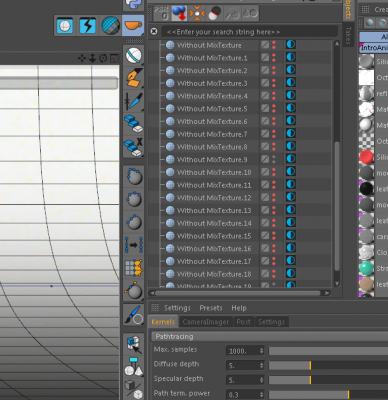Click the object search string field
The height and width of the screenshot is (400, 388).
coord(249,32)
